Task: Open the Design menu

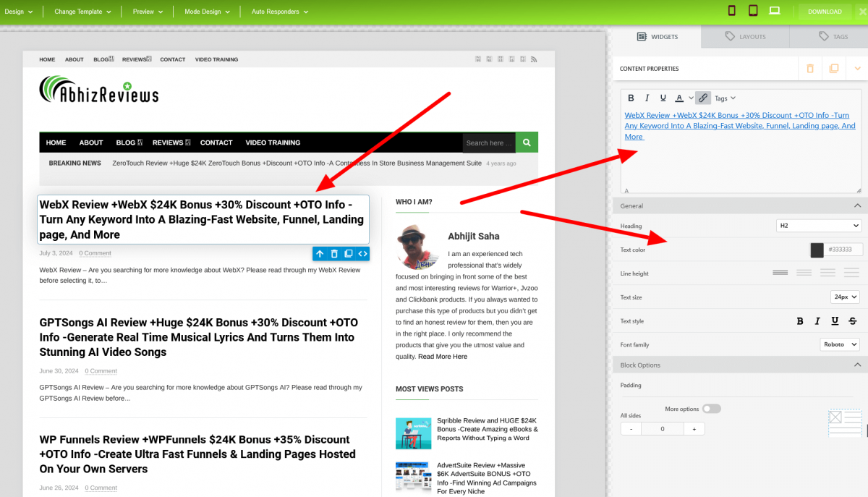Action: [18, 12]
